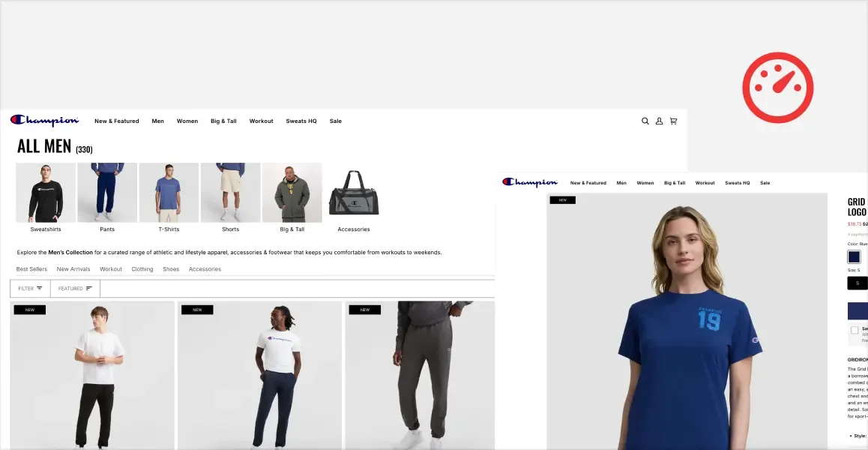
Task: Open account profile icon
Action: pos(660,121)
